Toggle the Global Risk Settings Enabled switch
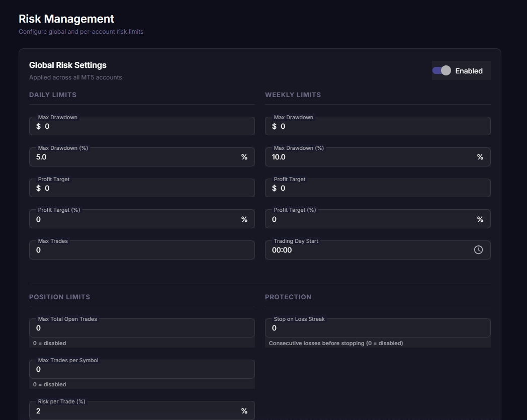Image resolution: width=527 pixels, height=420 pixels. tap(442, 71)
